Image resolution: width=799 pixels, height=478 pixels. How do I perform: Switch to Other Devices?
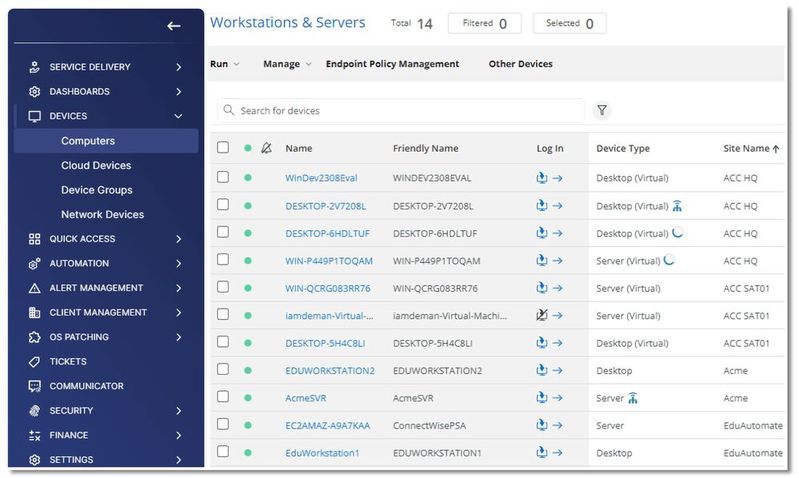click(520, 64)
